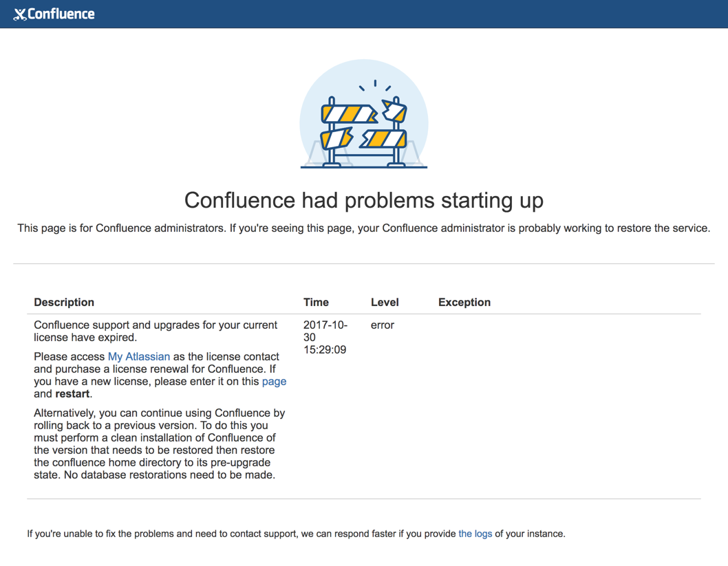
Task: Click the administrators notice paragraph below heading
Action: [x=364, y=228]
